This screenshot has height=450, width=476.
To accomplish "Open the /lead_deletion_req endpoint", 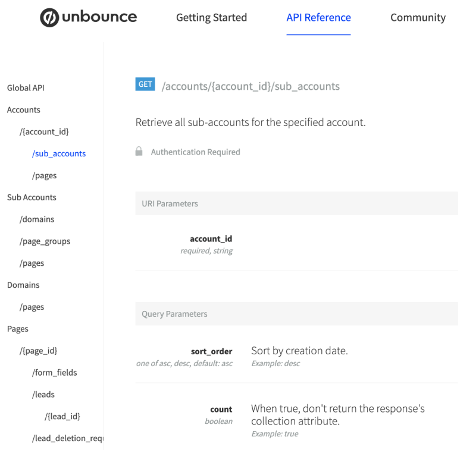I will click(67, 438).
